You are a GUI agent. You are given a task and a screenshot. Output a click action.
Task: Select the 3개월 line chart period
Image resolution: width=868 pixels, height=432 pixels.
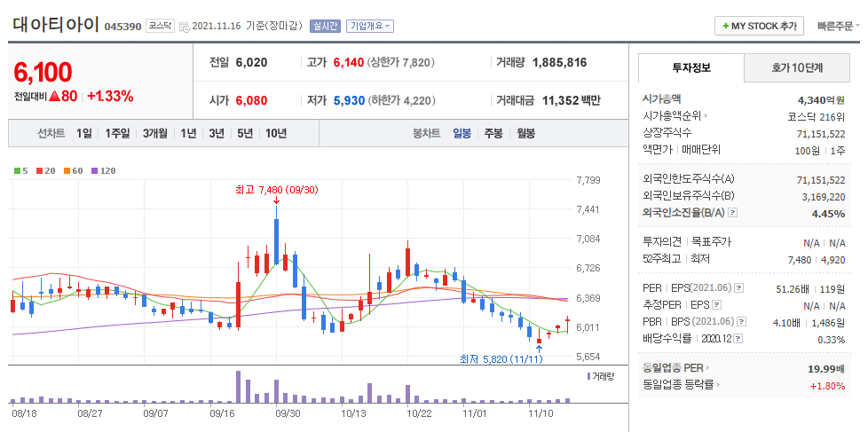coord(155,133)
